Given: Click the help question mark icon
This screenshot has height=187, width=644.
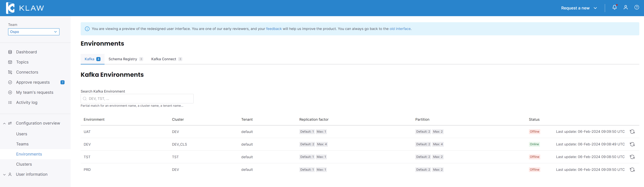Looking at the screenshot, I should [x=636, y=8].
